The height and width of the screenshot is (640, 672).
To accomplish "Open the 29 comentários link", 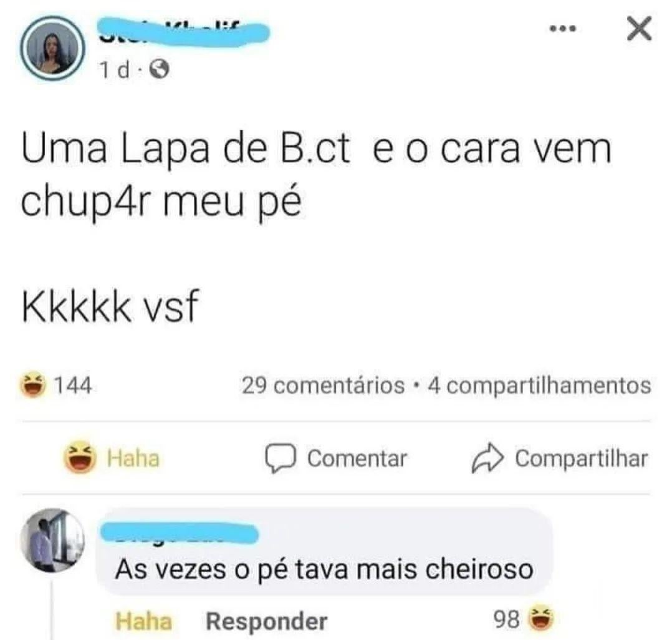I will pyautogui.click(x=323, y=385).
